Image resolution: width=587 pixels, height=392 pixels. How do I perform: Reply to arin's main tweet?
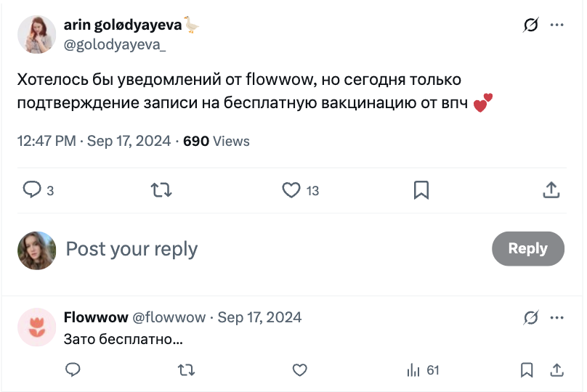click(x=33, y=190)
